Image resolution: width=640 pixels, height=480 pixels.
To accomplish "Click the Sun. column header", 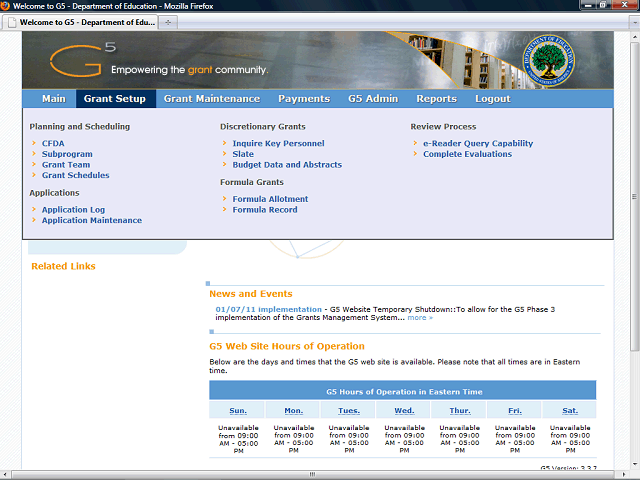I will (238, 411).
